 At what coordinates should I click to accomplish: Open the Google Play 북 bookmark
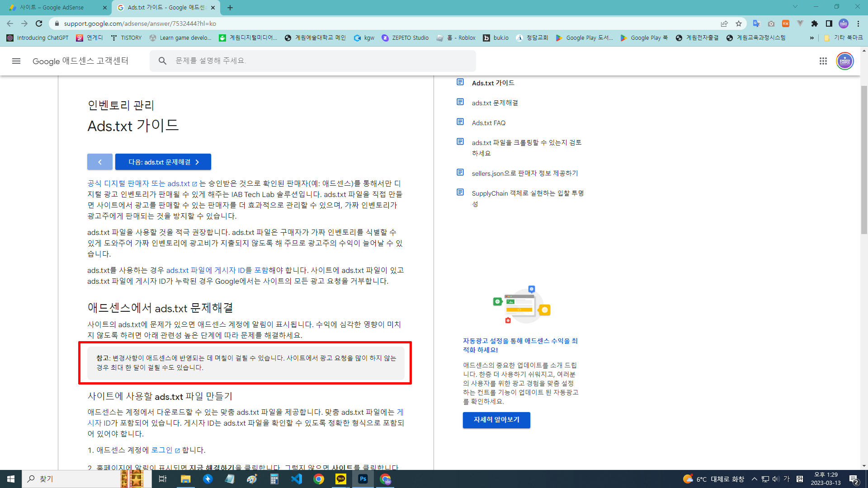(644, 38)
